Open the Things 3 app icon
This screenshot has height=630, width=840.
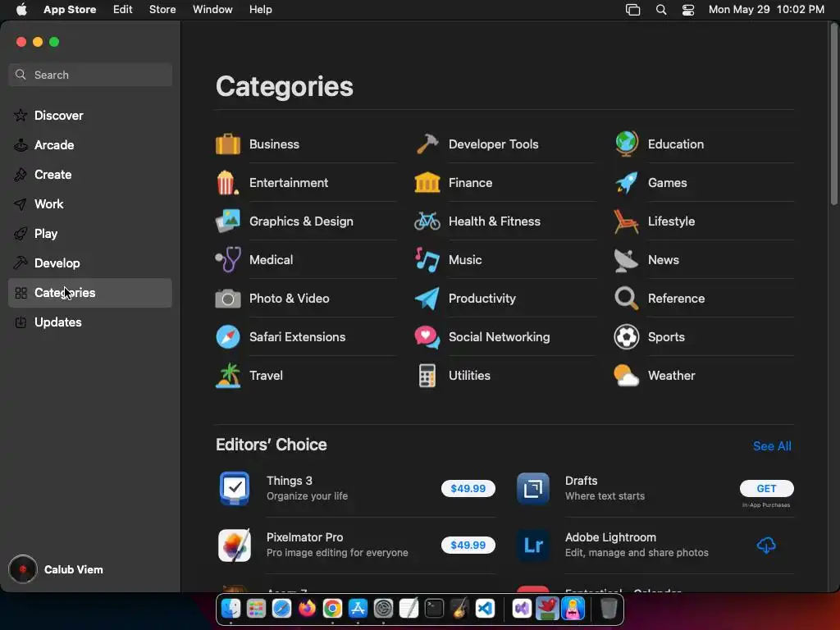(x=235, y=489)
